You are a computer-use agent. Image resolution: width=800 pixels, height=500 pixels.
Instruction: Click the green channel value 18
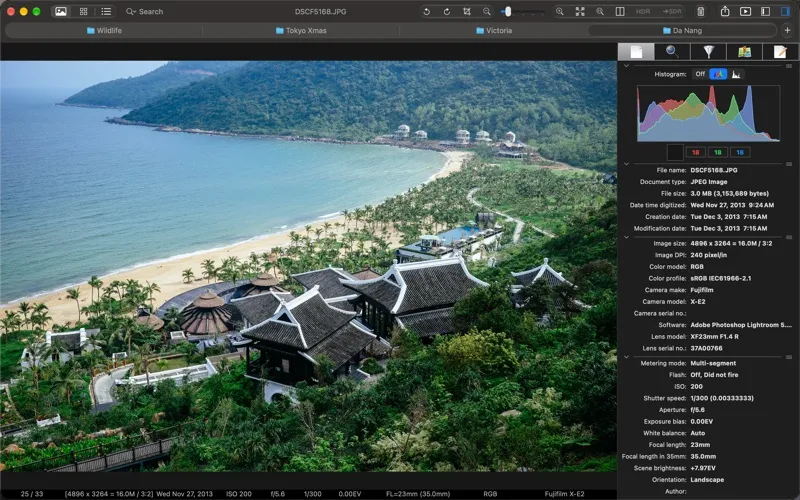click(x=718, y=152)
